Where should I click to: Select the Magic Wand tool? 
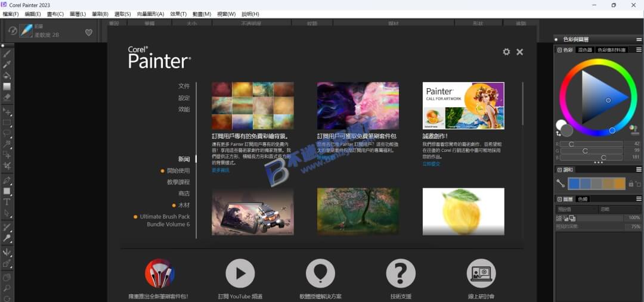[x=7, y=144]
